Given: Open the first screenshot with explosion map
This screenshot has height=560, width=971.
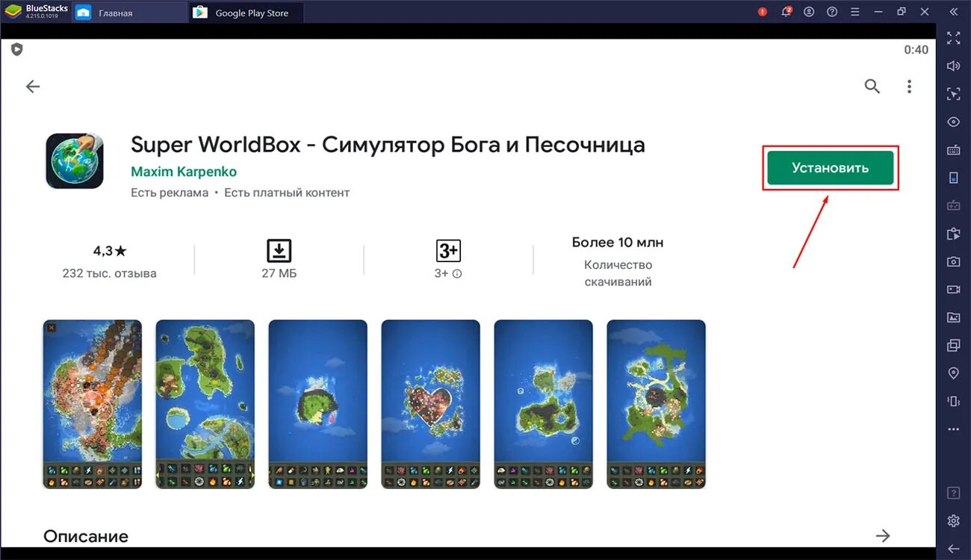Looking at the screenshot, I should click(92, 405).
